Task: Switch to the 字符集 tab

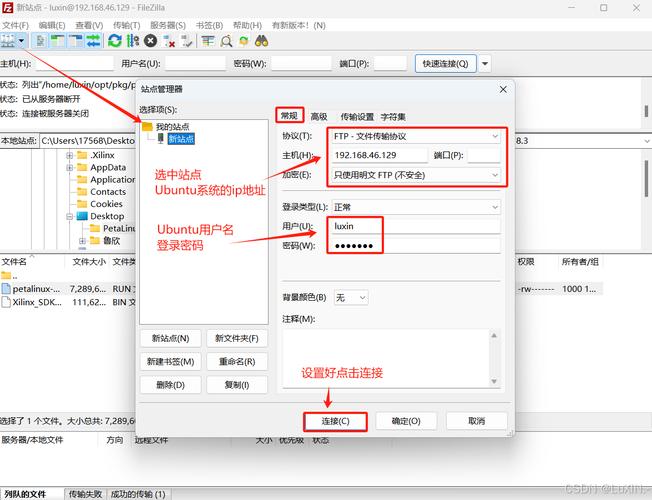Action: (393, 117)
